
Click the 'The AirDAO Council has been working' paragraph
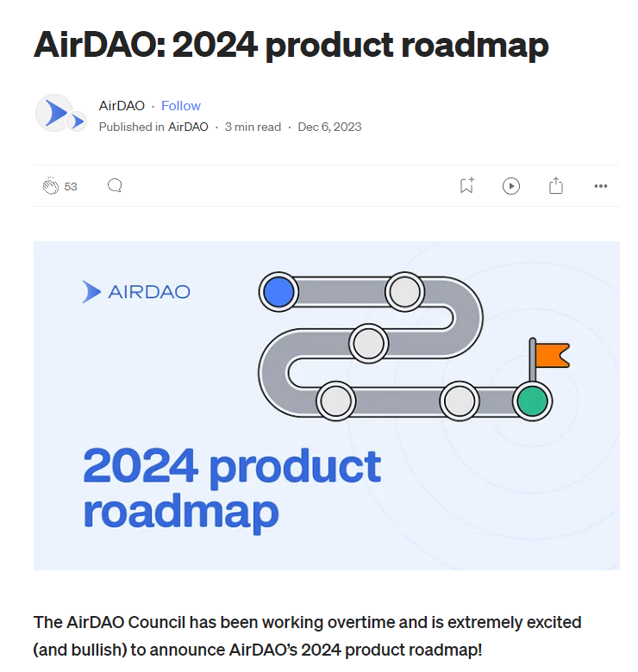[308, 636]
